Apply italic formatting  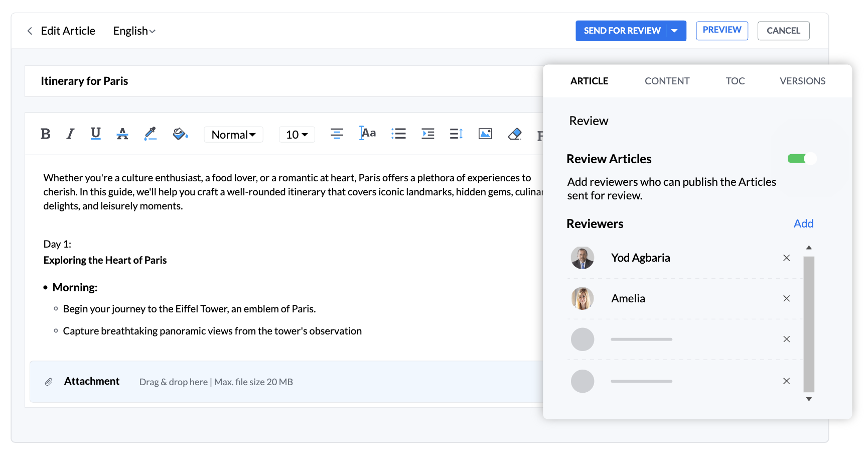click(70, 134)
